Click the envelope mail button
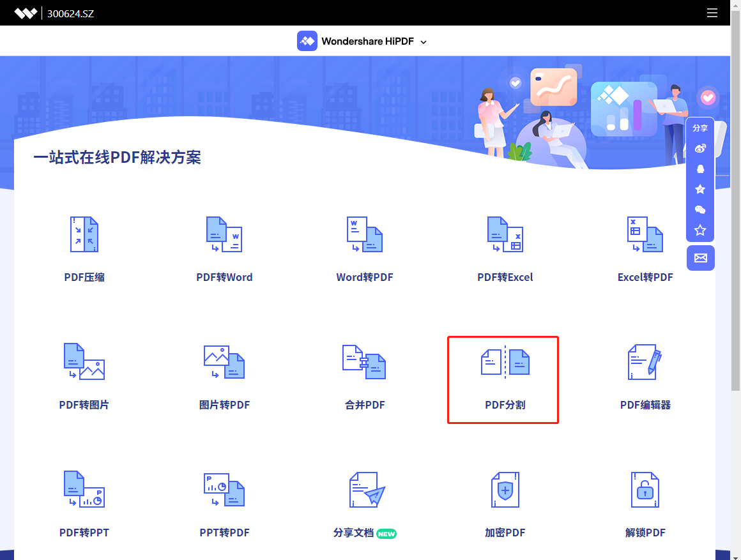Image resolution: width=741 pixels, height=560 pixels. coord(700,258)
